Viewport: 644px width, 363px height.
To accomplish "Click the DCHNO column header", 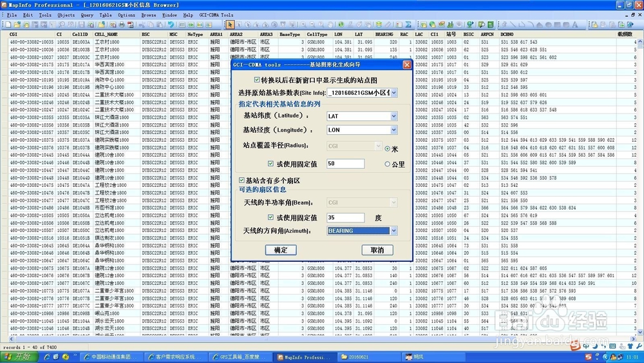I will coord(507,35).
